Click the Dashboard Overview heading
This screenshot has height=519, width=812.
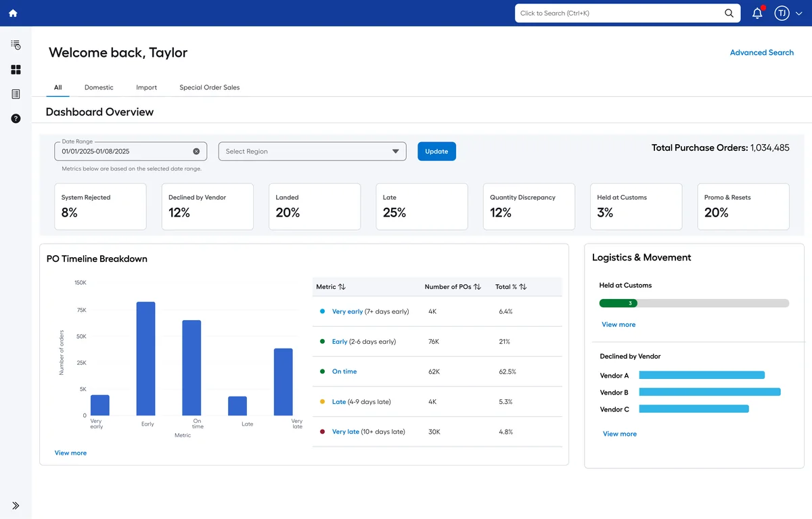(99, 112)
